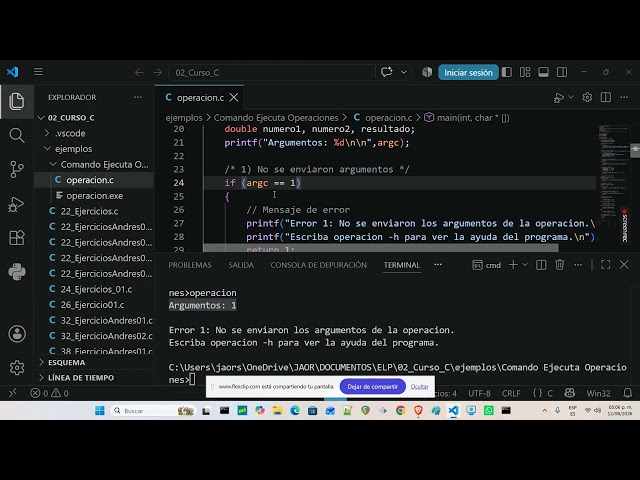Switch to the TERMINAL panel tab
640x480 pixels.
coord(402,265)
